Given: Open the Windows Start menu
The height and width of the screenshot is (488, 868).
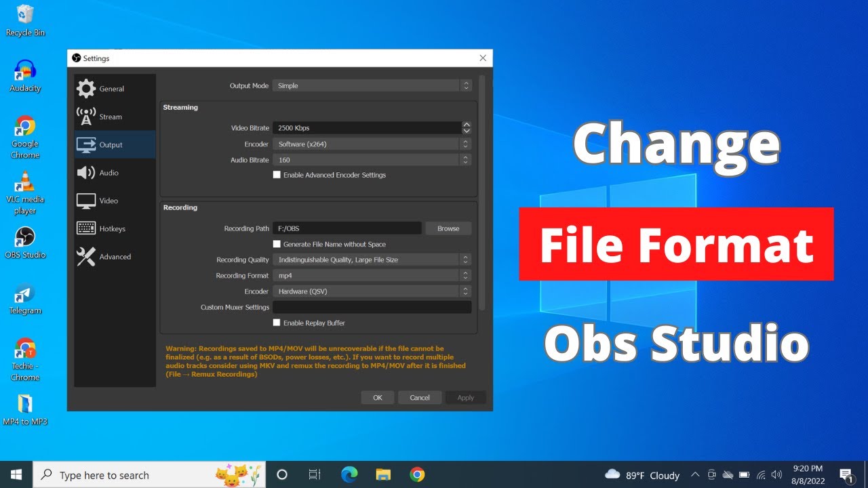Looking at the screenshot, I should (16, 474).
